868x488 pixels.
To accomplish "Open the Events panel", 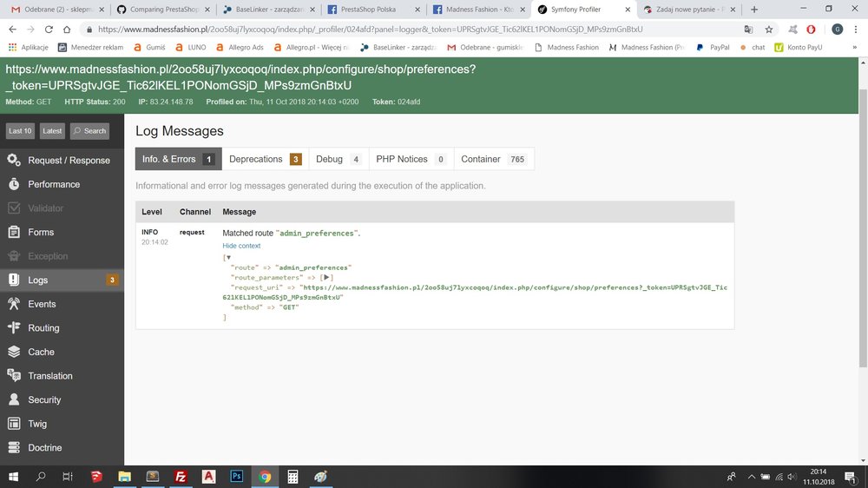I will tap(62, 304).
